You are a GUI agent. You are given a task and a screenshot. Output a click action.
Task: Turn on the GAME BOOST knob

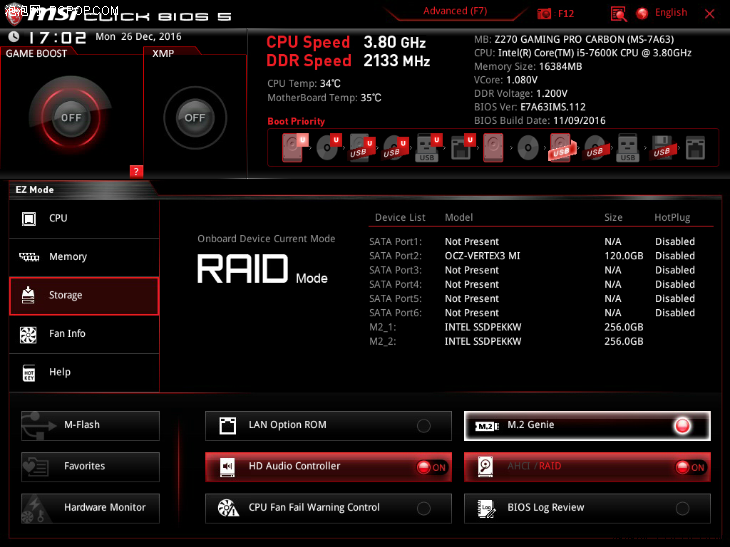tap(71, 117)
